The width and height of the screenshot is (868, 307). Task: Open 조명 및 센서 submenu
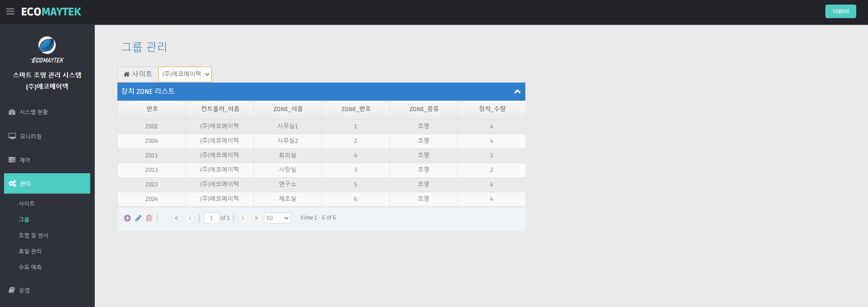click(33, 235)
